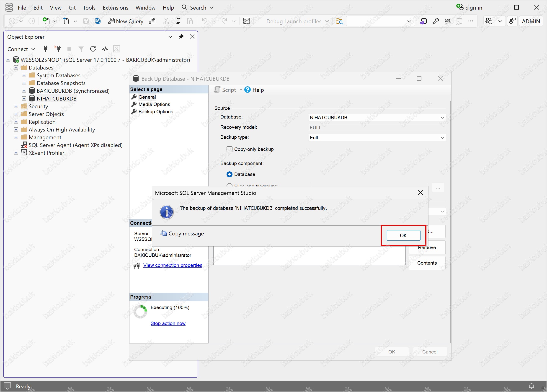
Task: Open the Extensions menu
Action: click(x=115, y=8)
